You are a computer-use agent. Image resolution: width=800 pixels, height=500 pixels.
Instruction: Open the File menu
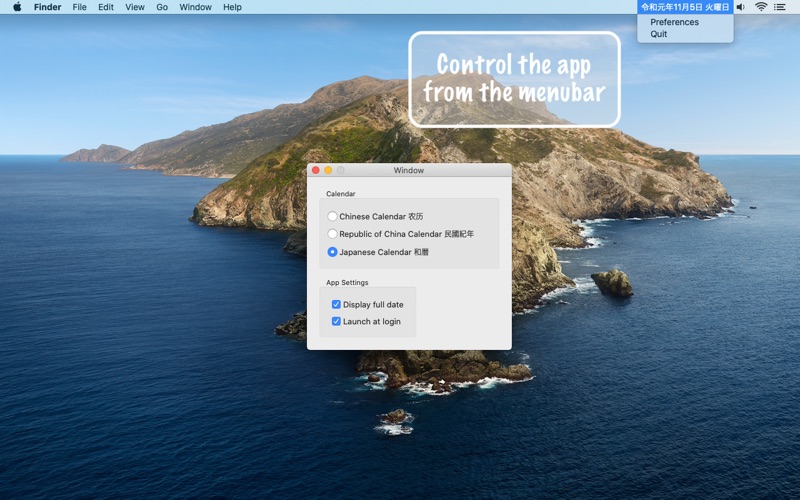(79, 7)
